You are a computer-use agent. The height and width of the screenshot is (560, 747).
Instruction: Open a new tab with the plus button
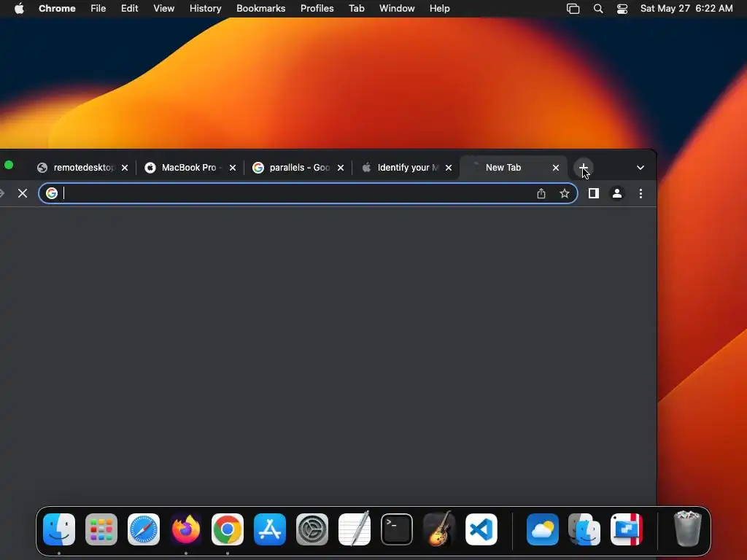pos(583,168)
